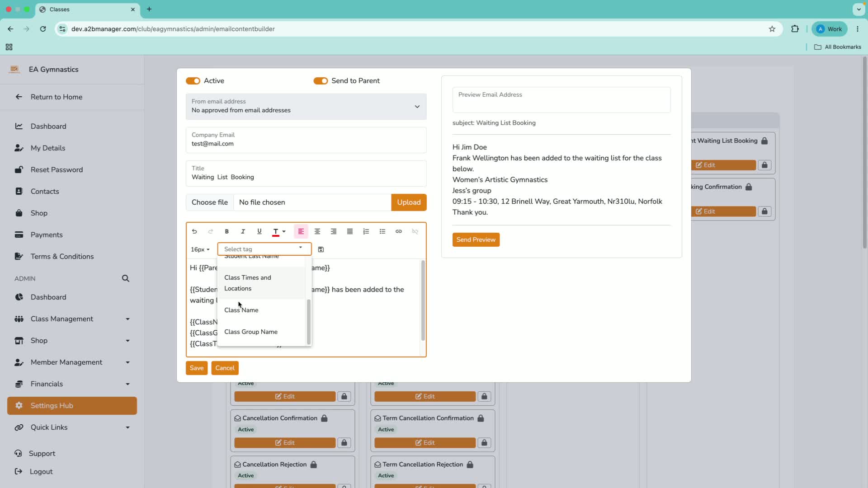The width and height of the screenshot is (868, 488).
Task: Click the Send Preview button
Action: (476, 239)
